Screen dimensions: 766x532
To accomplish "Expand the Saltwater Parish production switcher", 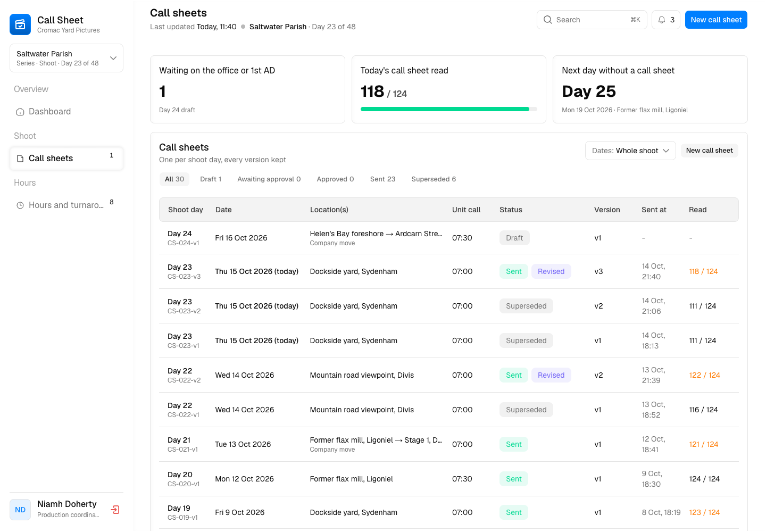I will [66, 58].
